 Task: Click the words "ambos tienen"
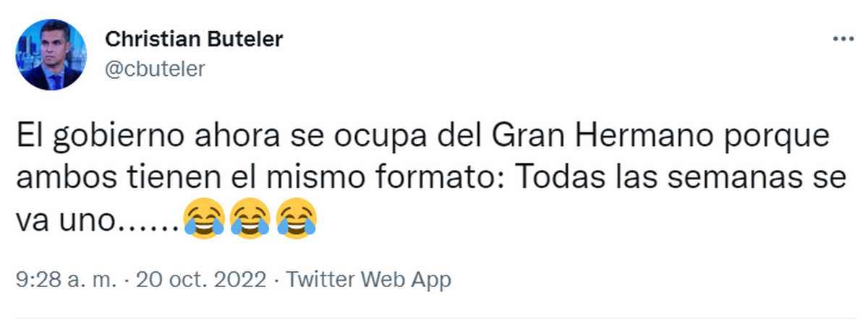point(103,178)
